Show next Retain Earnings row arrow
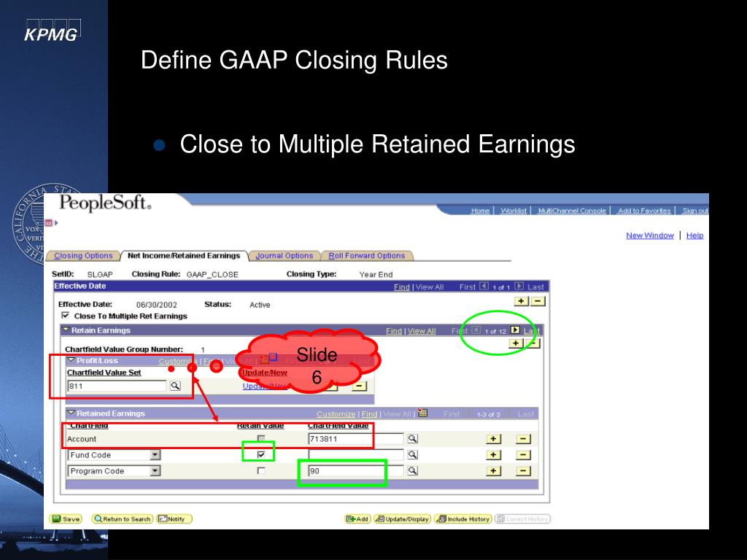The image size is (747, 560). tap(515, 330)
